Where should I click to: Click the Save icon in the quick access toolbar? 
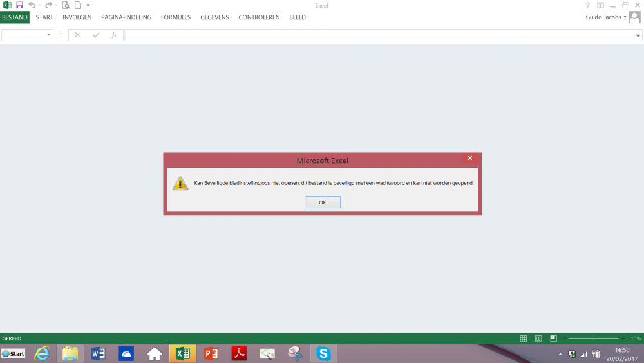(19, 5)
